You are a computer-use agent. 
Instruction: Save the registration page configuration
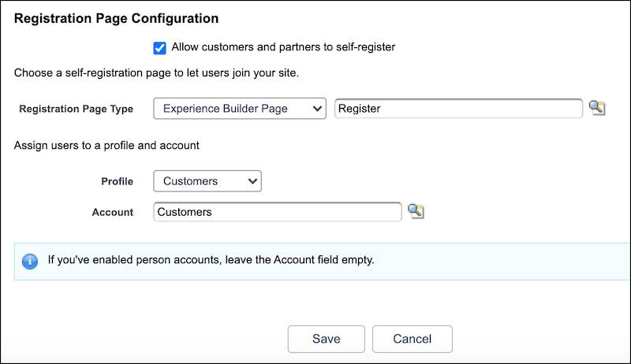(x=327, y=339)
